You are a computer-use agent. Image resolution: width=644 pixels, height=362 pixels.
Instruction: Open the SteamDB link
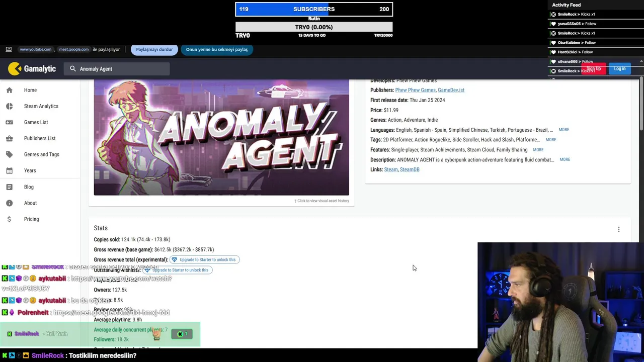[410, 169]
